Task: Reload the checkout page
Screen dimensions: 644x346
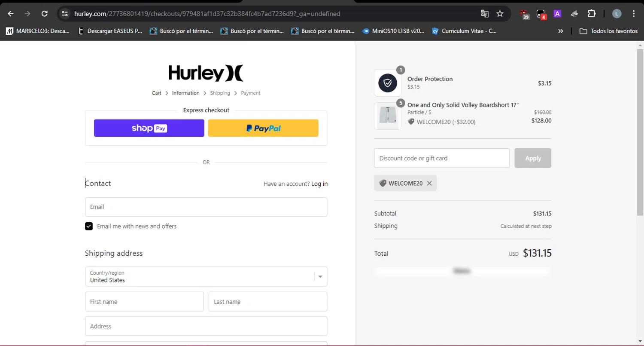Action: pyautogui.click(x=44, y=14)
